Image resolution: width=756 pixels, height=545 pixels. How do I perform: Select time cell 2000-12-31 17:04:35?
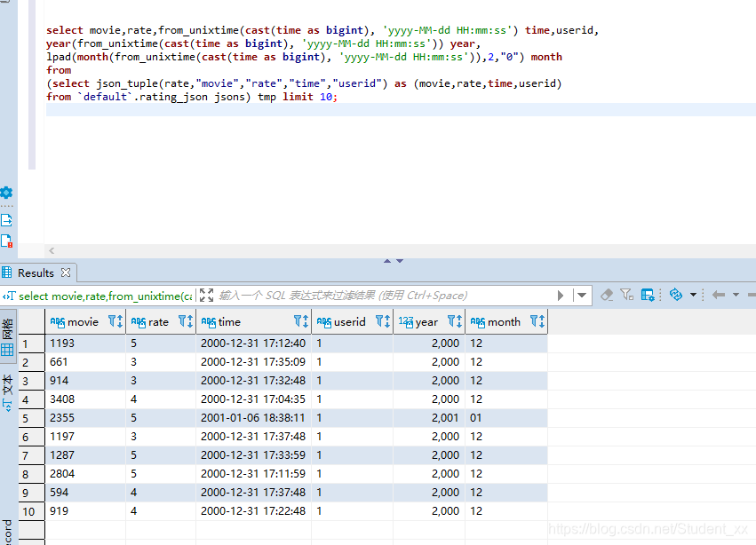click(253, 399)
